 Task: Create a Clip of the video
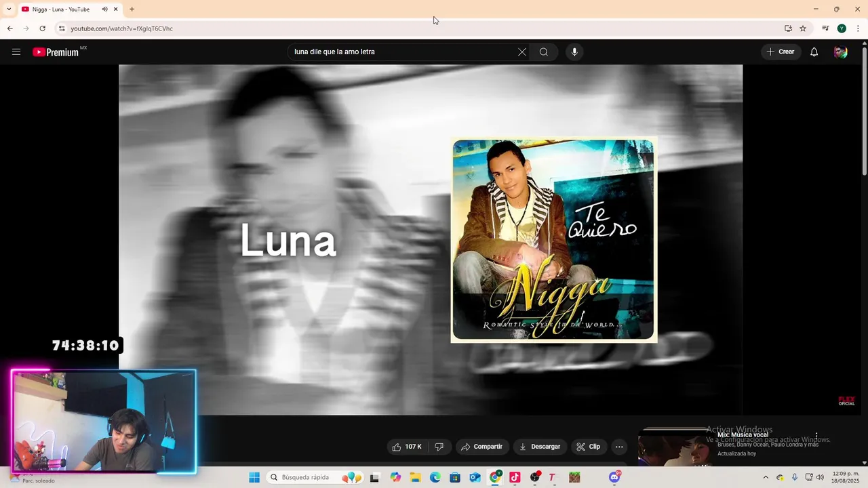(x=588, y=447)
